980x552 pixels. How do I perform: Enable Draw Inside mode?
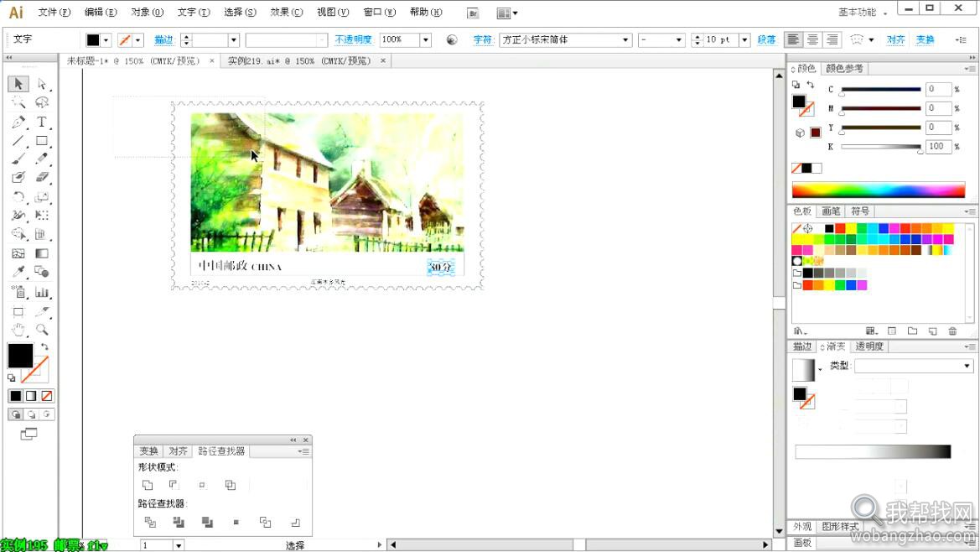(x=47, y=414)
